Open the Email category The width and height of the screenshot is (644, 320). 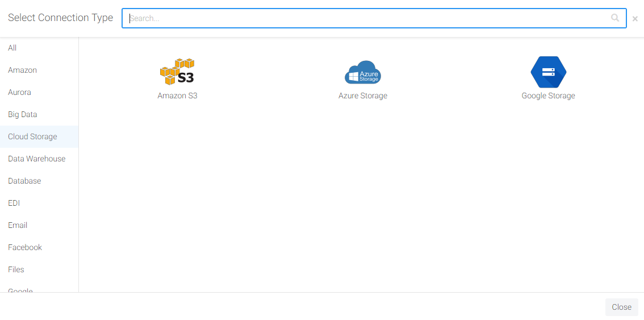point(39,226)
